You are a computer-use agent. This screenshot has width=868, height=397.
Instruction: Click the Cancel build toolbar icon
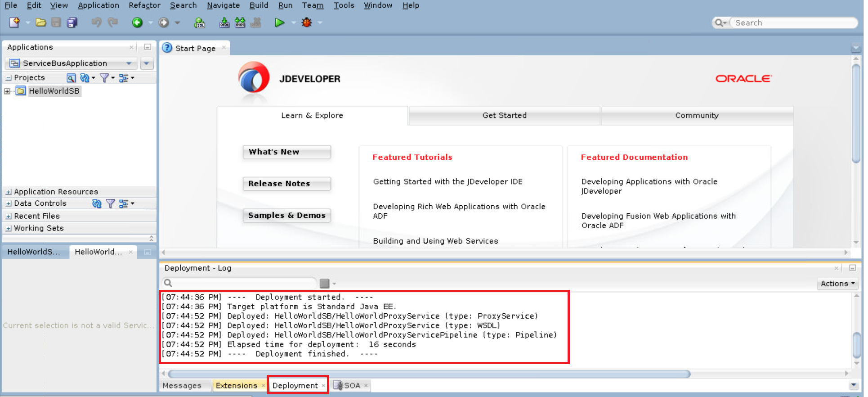point(256,23)
